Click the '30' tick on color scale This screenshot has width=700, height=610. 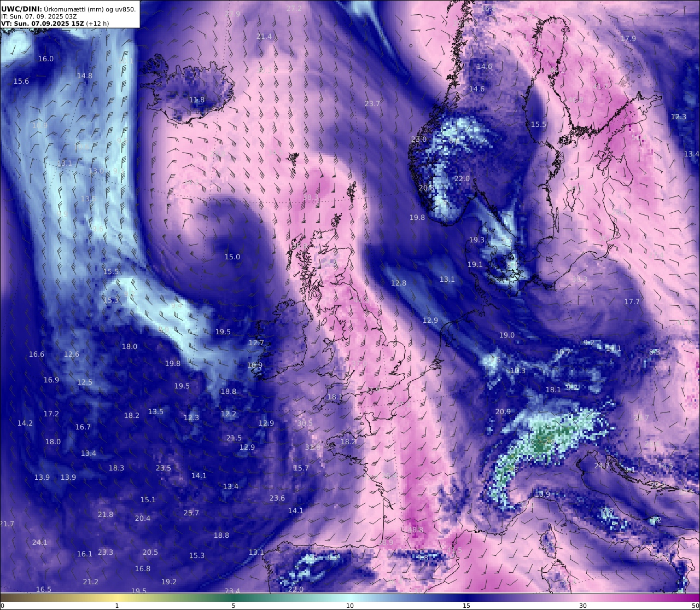pyautogui.click(x=583, y=606)
